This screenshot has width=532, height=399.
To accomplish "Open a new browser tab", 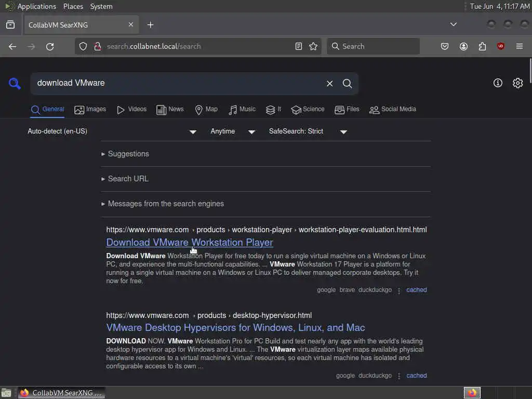I will 150,25.
